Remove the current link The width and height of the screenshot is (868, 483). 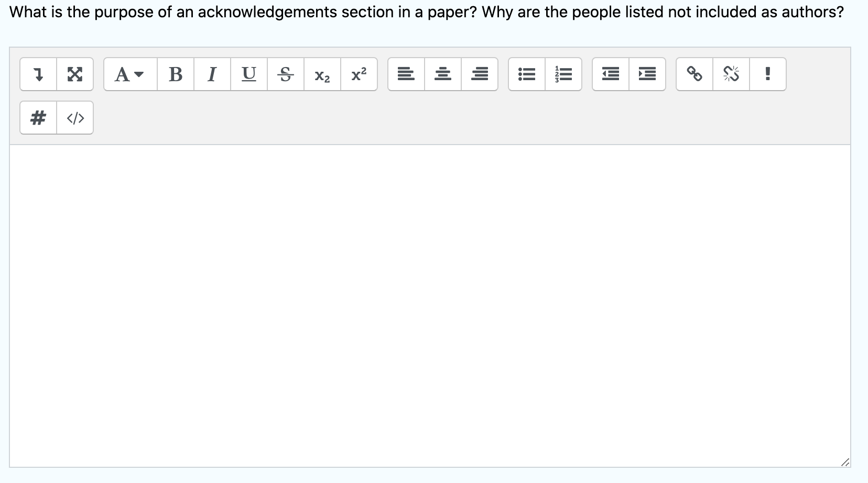pos(732,74)
